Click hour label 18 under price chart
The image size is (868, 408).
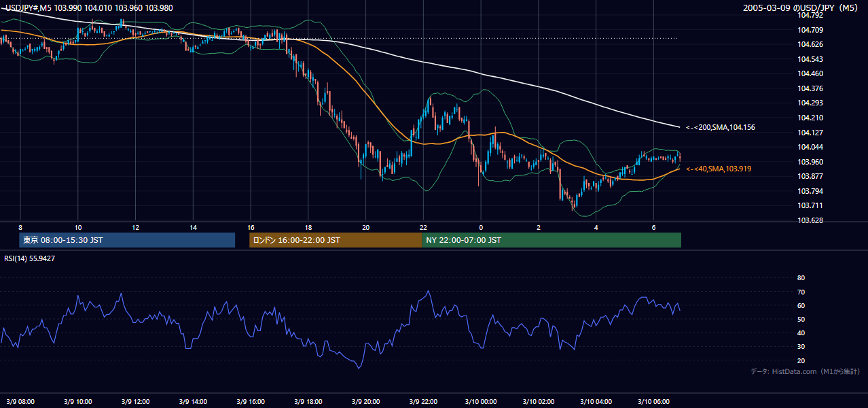pyautogui.click(x=308, y=227)
